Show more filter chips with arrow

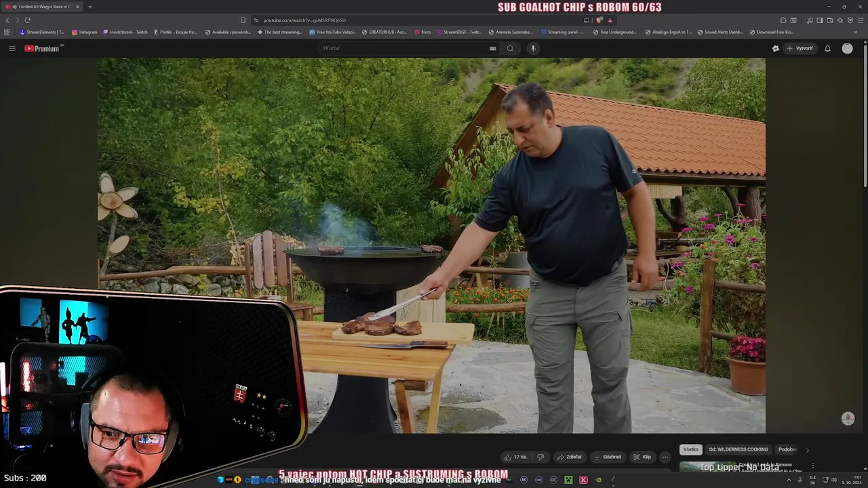click(807, 449)
